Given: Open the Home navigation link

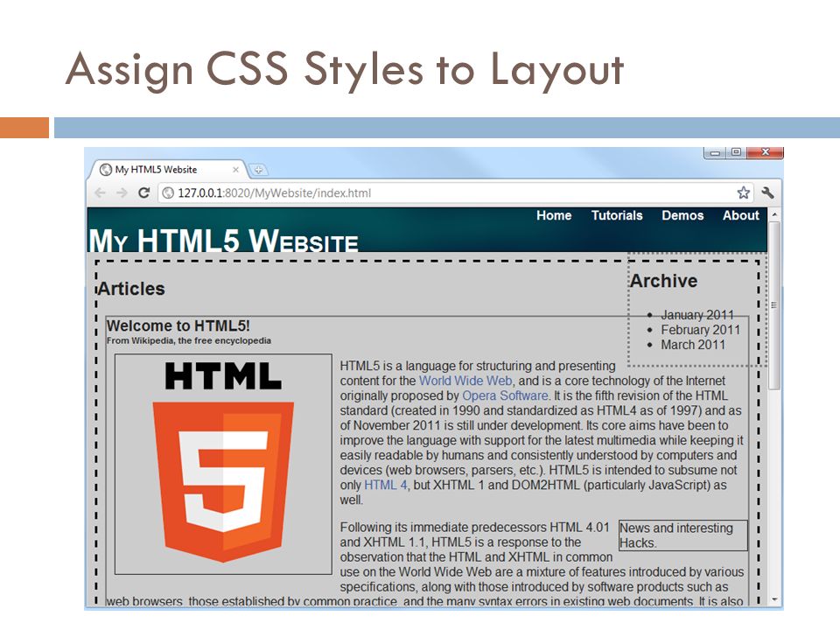Looking at the screenshot, I should pos(554,215).
